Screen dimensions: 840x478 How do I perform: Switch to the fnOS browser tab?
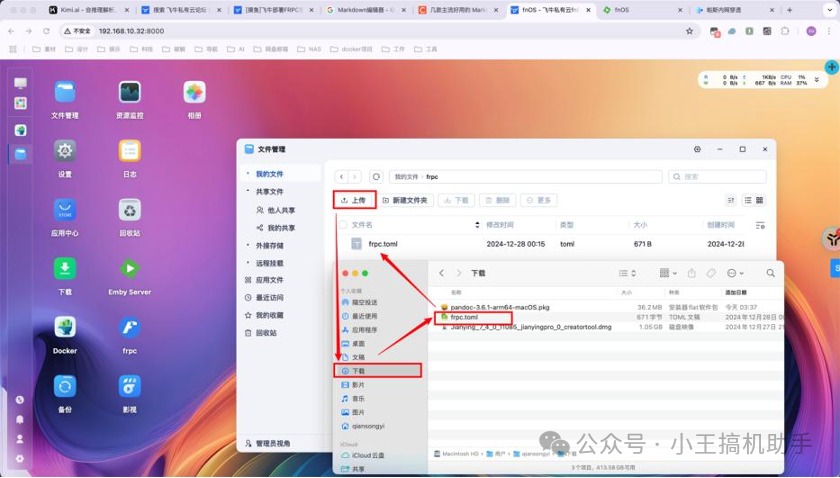[x=620, y=9]
